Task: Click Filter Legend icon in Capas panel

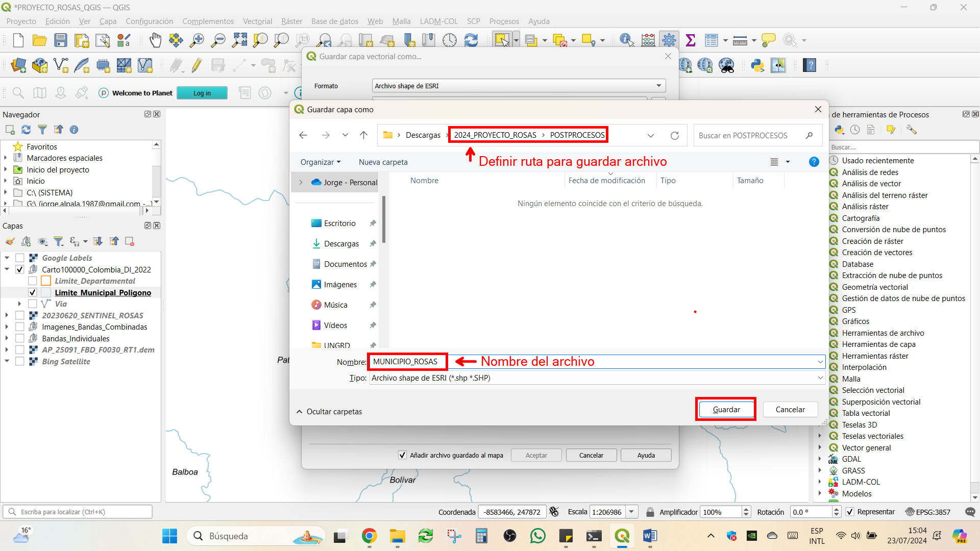Action: point(59,241)
